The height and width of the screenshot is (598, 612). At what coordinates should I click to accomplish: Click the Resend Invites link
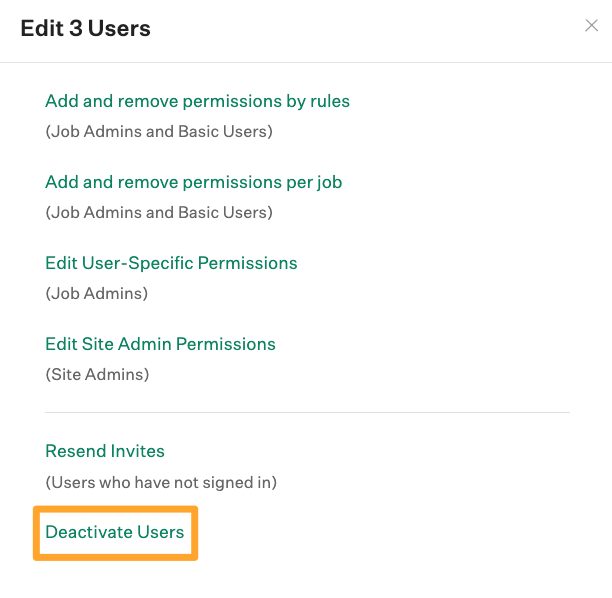click(x=105, y=451)
